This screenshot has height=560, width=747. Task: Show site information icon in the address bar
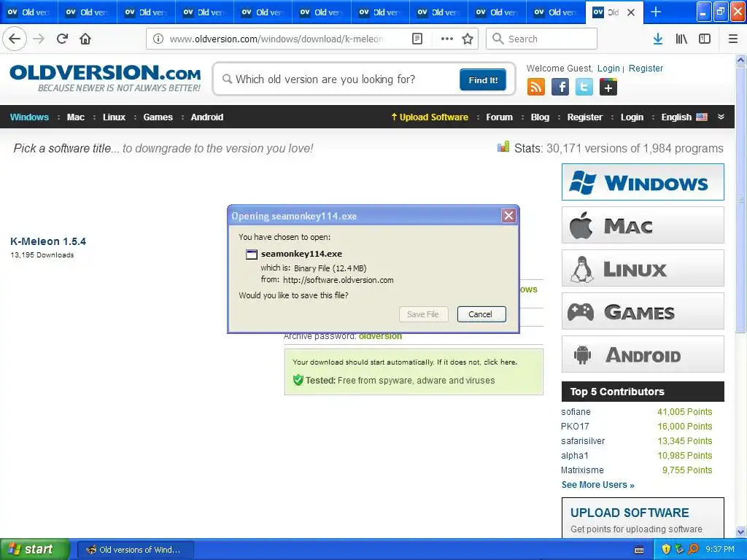(158, 39)
